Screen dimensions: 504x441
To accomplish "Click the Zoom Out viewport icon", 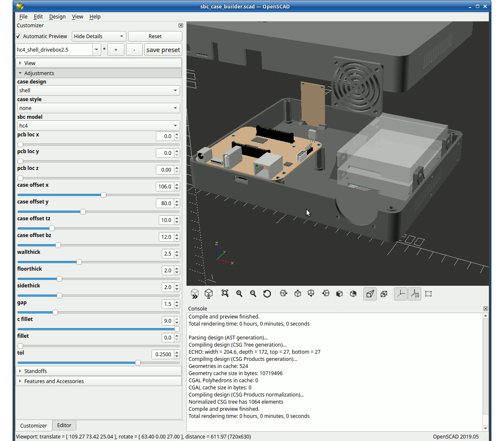I will (253, 294).
